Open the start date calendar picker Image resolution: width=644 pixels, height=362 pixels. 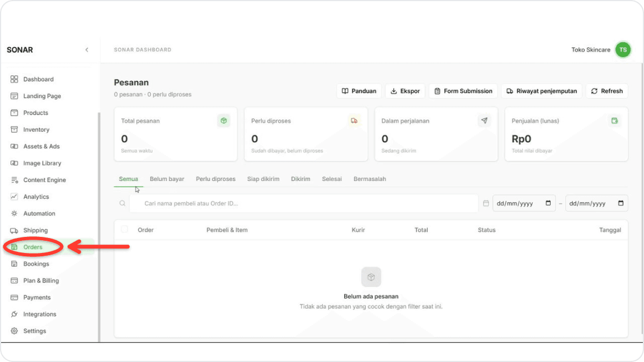click(x=548, y=203)
